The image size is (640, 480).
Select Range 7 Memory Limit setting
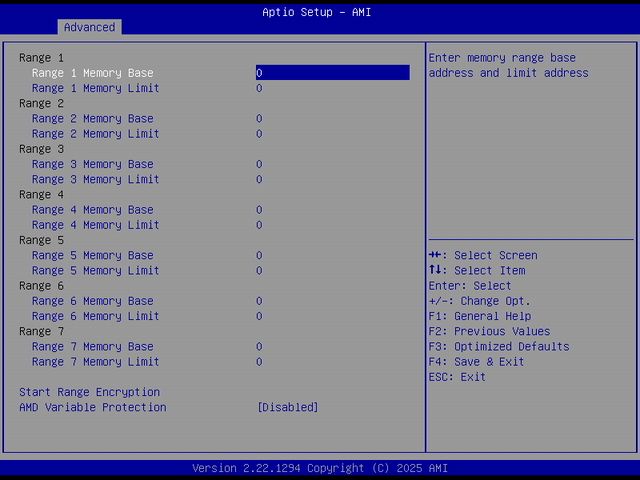coord(96,362)
